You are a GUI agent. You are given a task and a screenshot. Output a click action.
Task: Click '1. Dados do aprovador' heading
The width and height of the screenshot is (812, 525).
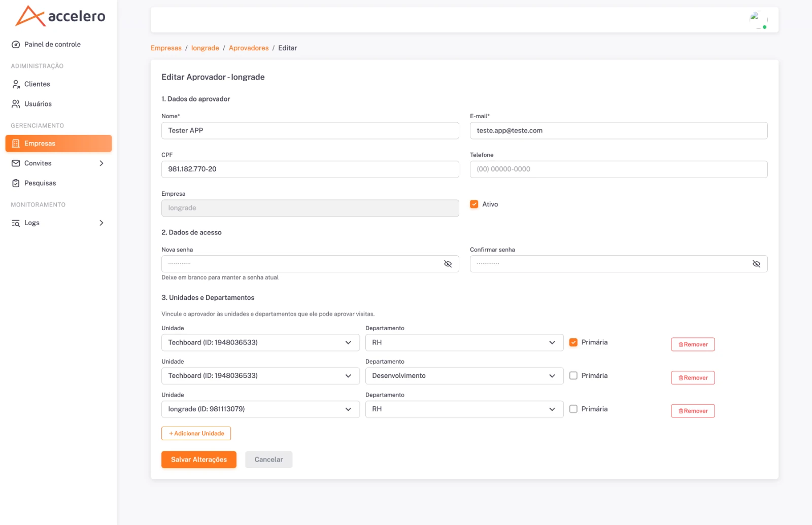pyautogui.click(x=196, y=99)
